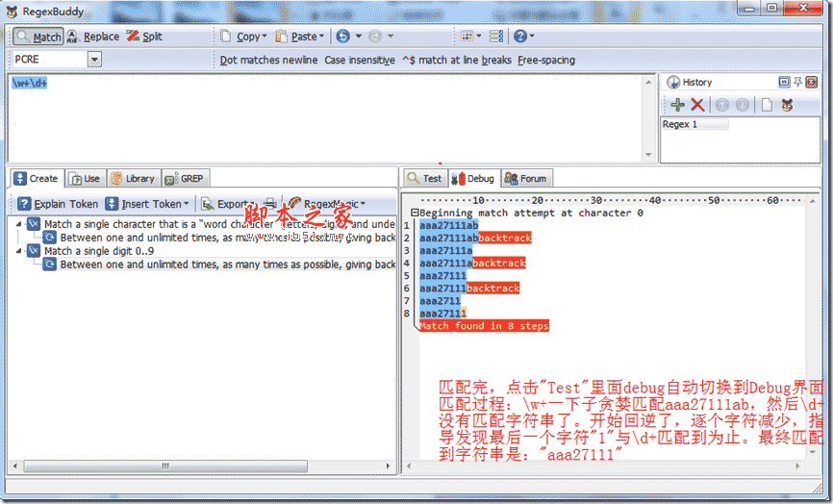Open the colored layout grid icon menu
The height and width of the screenshot is (504, 833).
click(467, 37)
